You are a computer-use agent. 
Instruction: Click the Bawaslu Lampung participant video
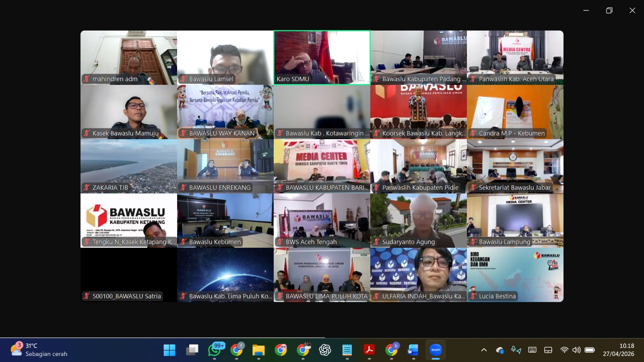pyautogui.click(x=515, y=220)
